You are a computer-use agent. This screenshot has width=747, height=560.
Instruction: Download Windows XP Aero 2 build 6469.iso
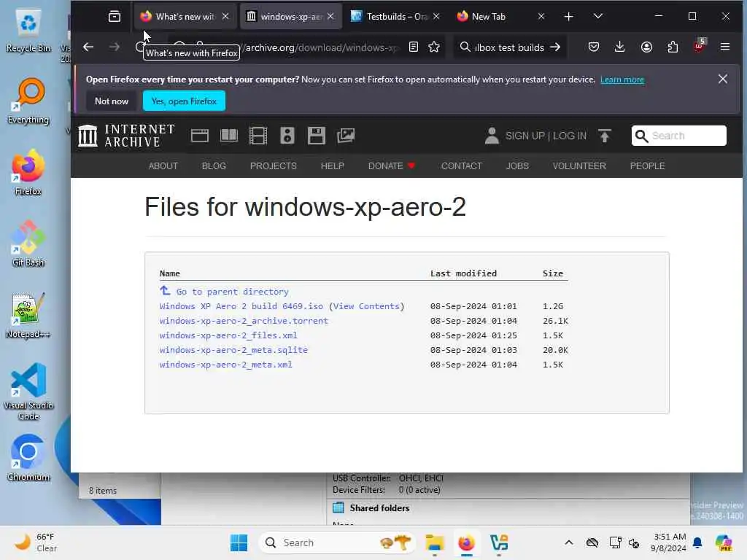[241, 306]
